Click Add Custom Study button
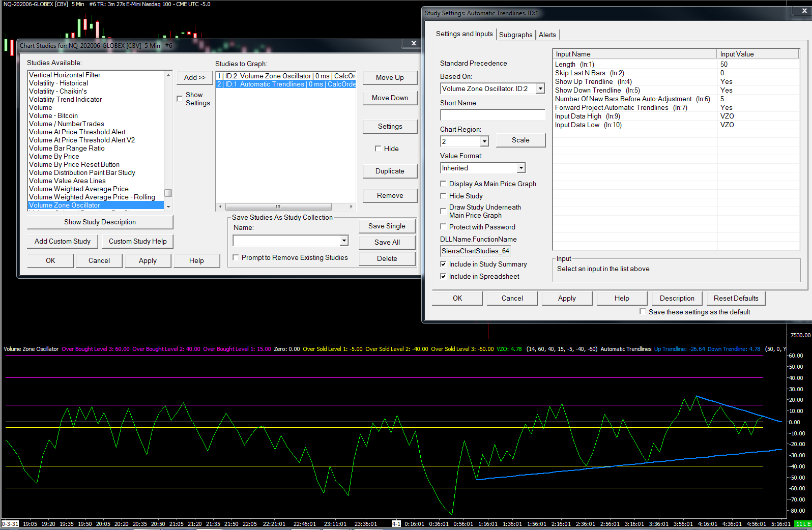Image resolution: width=812 pixels, height=530 pixels. pos(63,241)
